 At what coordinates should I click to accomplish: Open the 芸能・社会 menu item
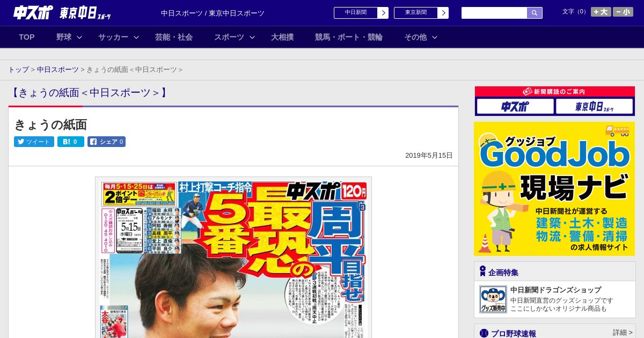pyautogui.click(x=174, y=37)
